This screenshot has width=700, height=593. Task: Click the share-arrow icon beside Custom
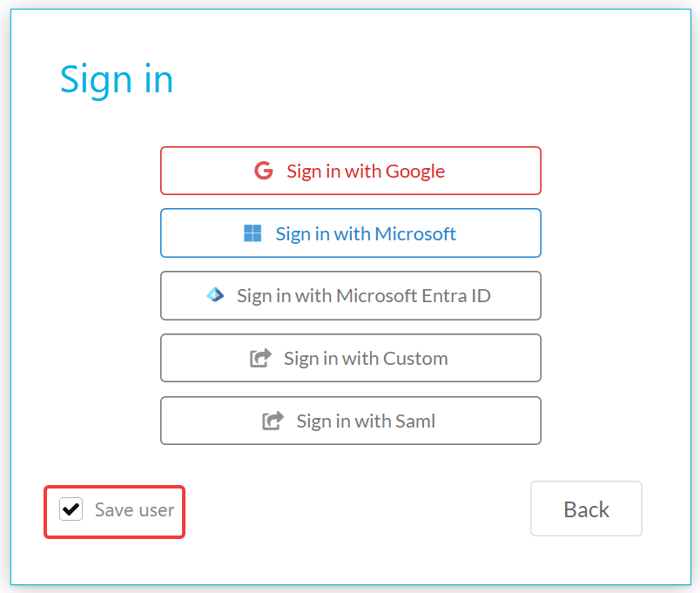260,358
